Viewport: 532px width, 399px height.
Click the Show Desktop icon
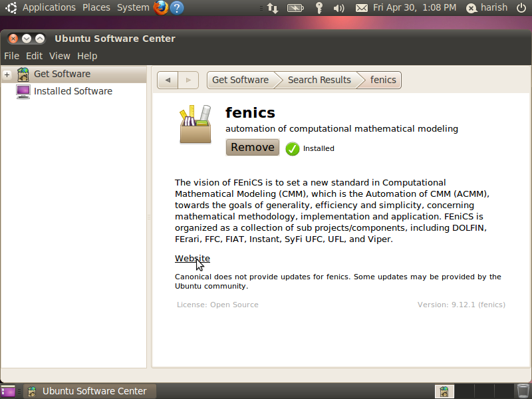point(8,391)
